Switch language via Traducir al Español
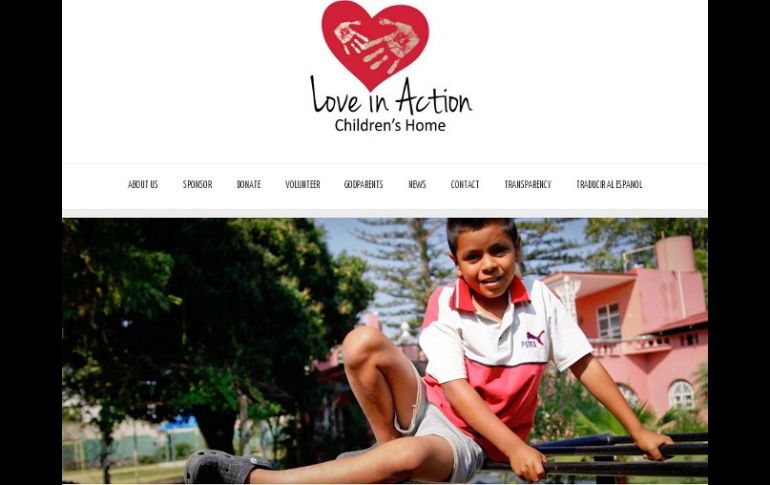Viewport: 770px width, 485px height. 609,185
